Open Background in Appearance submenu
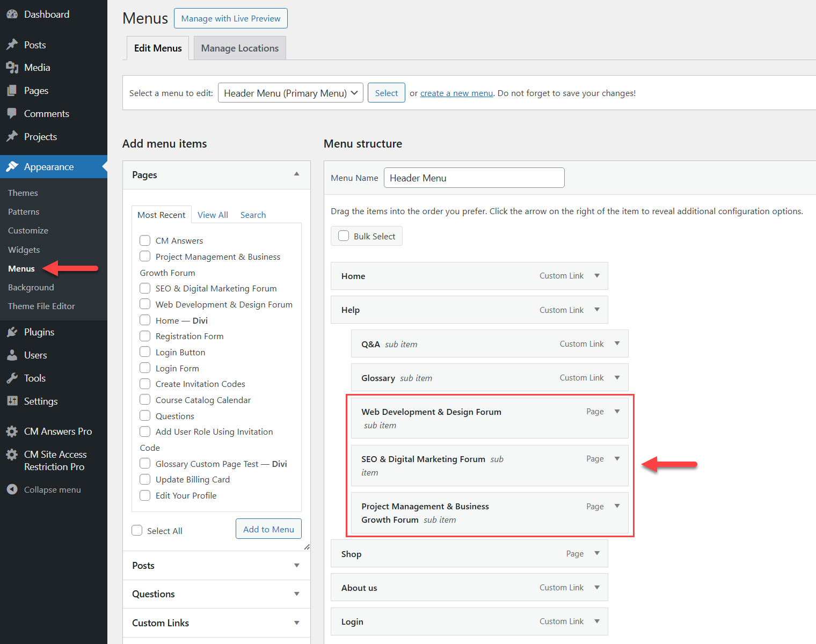 point(31,288)
